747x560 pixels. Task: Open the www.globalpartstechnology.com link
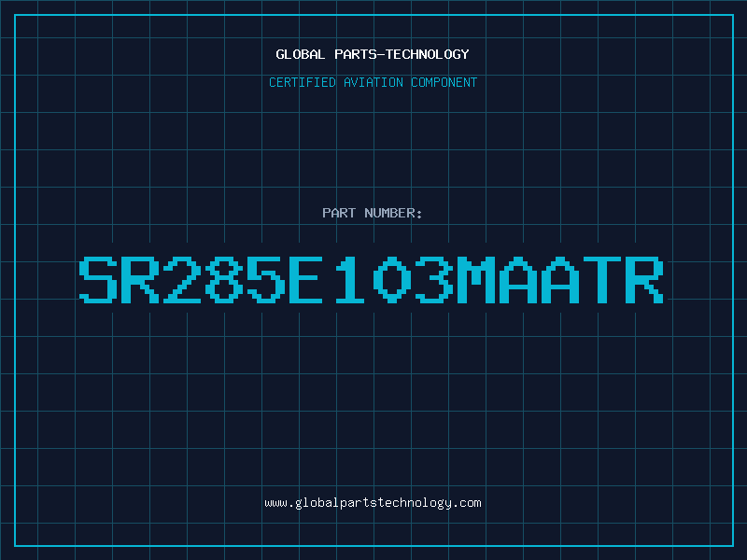373,503
